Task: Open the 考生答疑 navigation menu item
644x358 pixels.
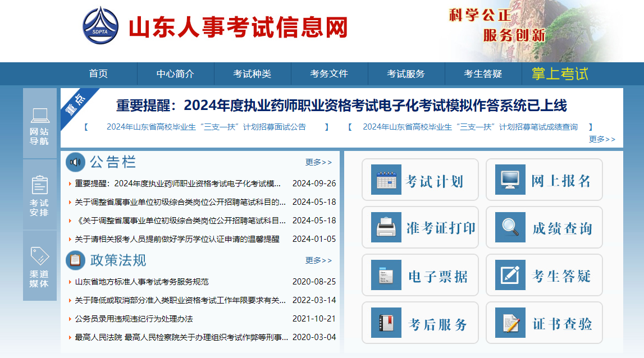Action: pyautogui.click(x=483, y=74)
